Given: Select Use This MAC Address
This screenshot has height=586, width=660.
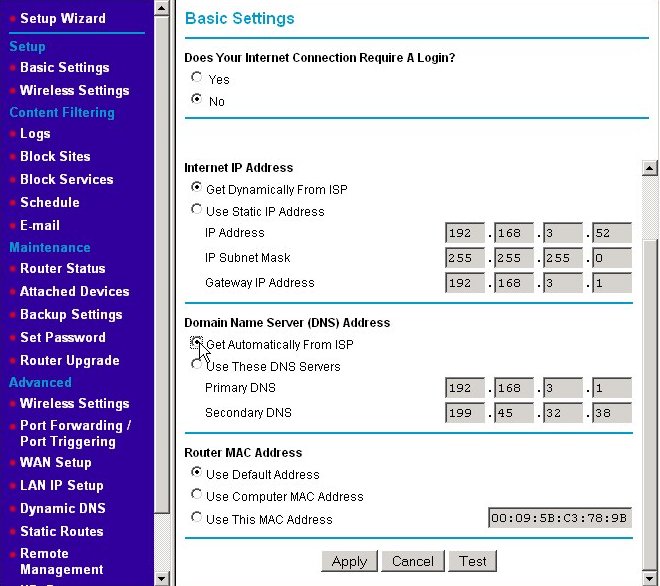Looking at the screenshot, I should click(x=196, y=517).
